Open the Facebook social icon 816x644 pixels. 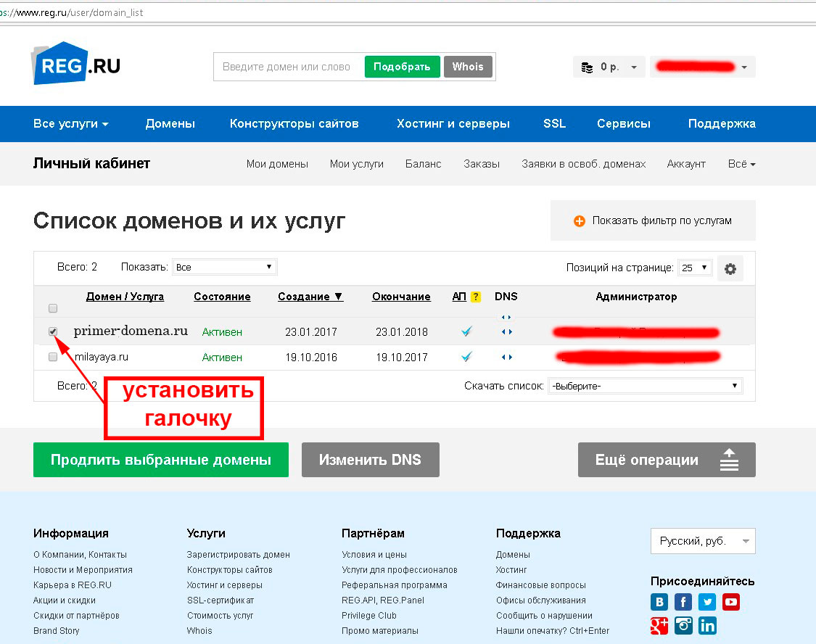[683, 602]
